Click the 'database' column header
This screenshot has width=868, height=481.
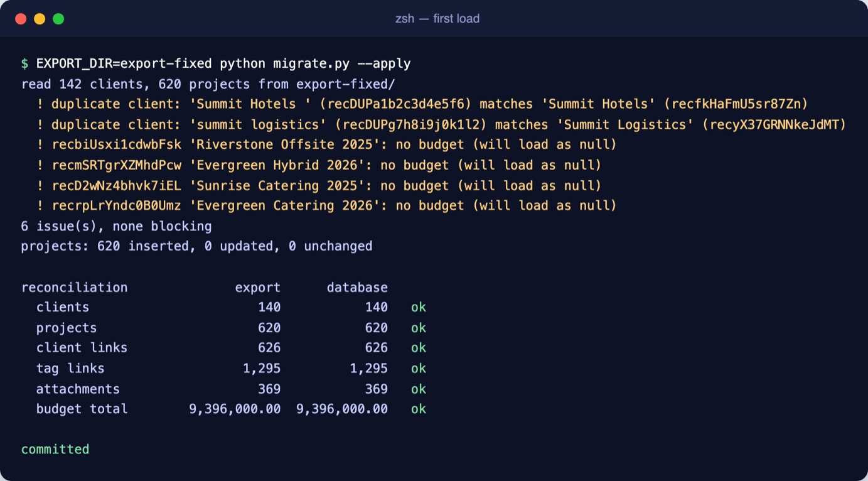coord(357,288)
